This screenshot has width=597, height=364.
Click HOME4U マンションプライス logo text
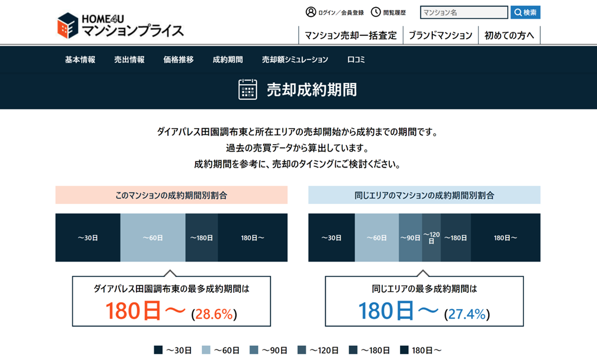click(x=132, y=25)
